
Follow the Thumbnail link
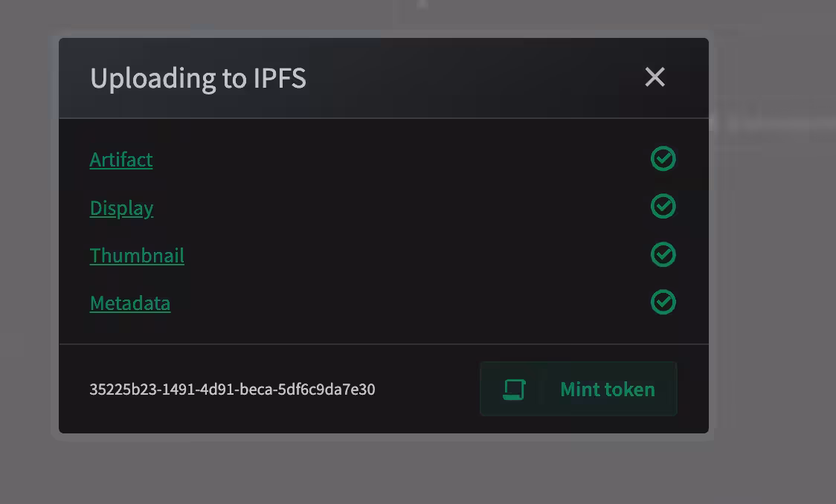(137, 256)
